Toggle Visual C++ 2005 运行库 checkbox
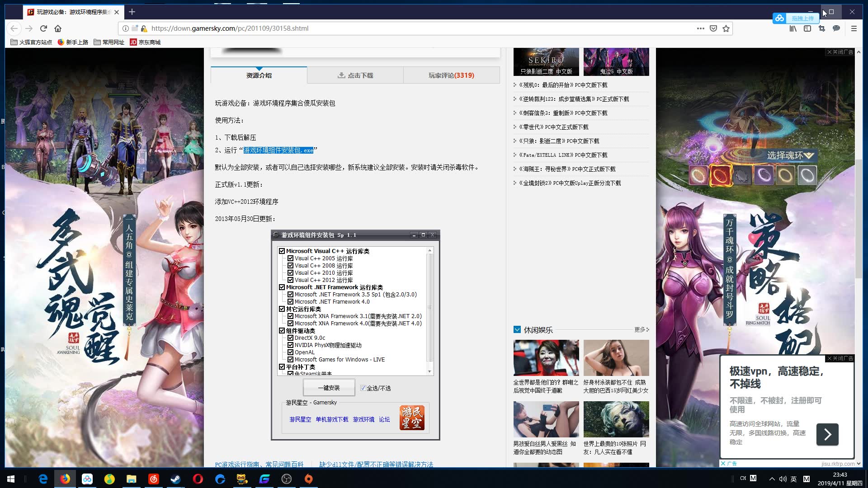Screen dimensions: 868x488 click(291, 258)
